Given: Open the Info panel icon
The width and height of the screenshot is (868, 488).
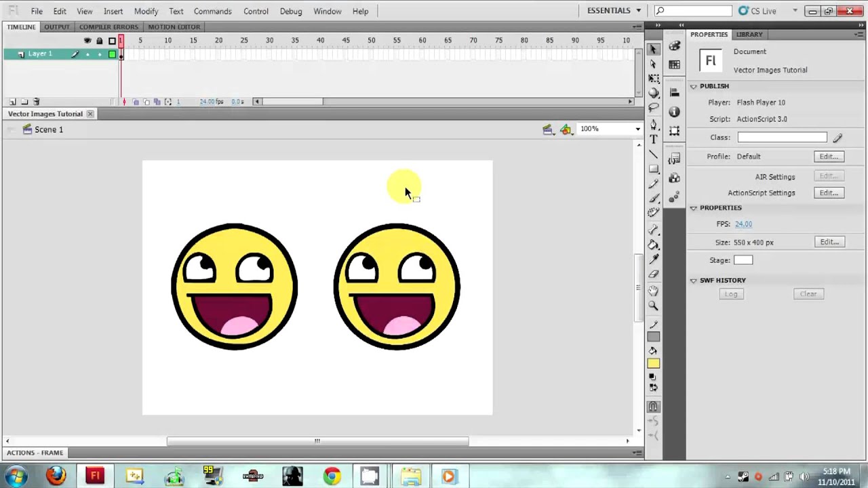Looking at the screenshot, I should pos(674,112).
